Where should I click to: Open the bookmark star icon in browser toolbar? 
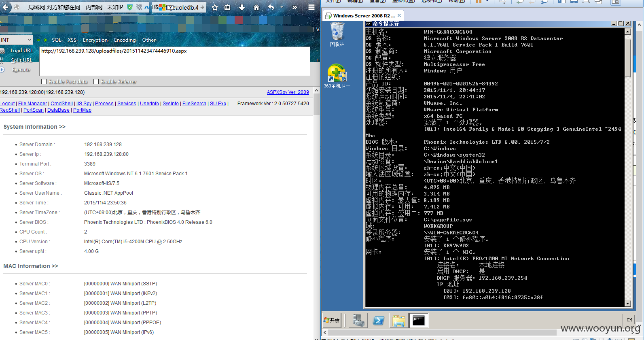215,7
